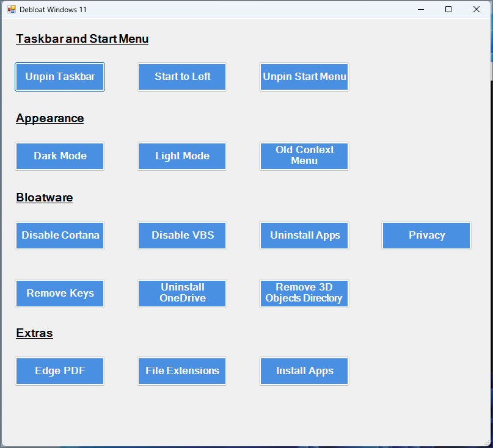Enable Light Mode
Screen dimensions: 493x448
(x=181, y=156)
